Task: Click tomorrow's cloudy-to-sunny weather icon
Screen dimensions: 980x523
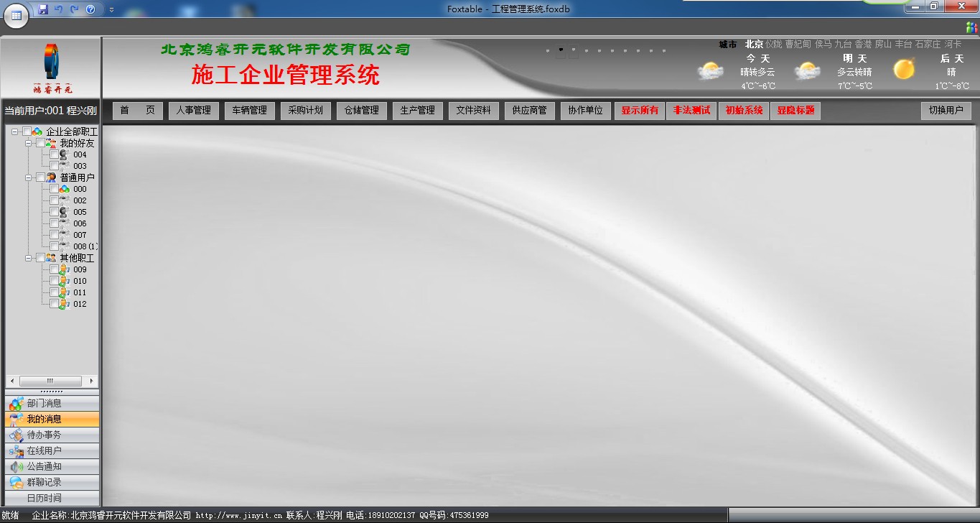Action: [x=808, y=71]
